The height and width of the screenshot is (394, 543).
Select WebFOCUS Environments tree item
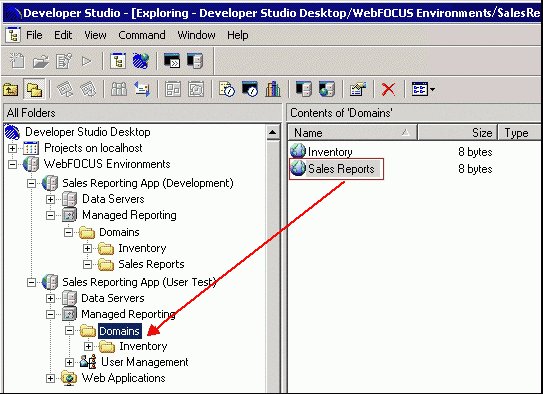107,164
